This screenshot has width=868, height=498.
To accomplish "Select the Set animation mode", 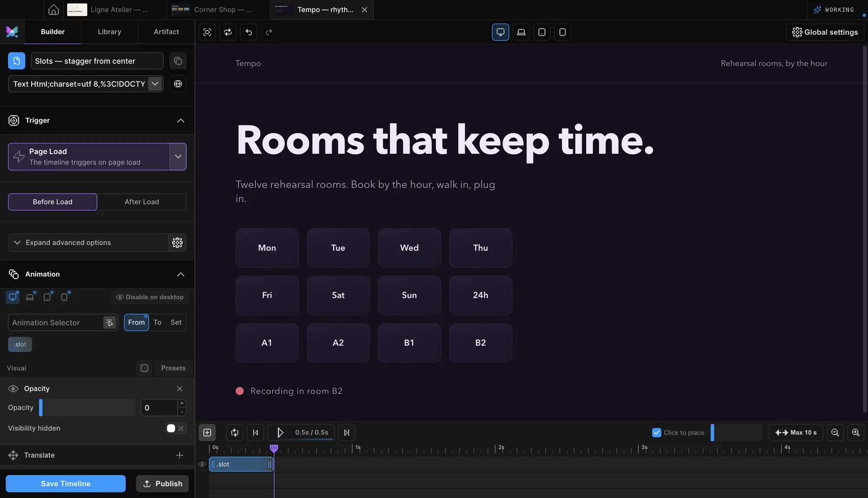I will pos(176,322).
